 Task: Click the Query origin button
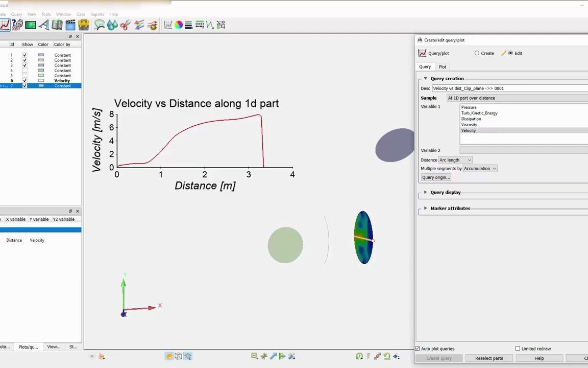tap(435, 177)
